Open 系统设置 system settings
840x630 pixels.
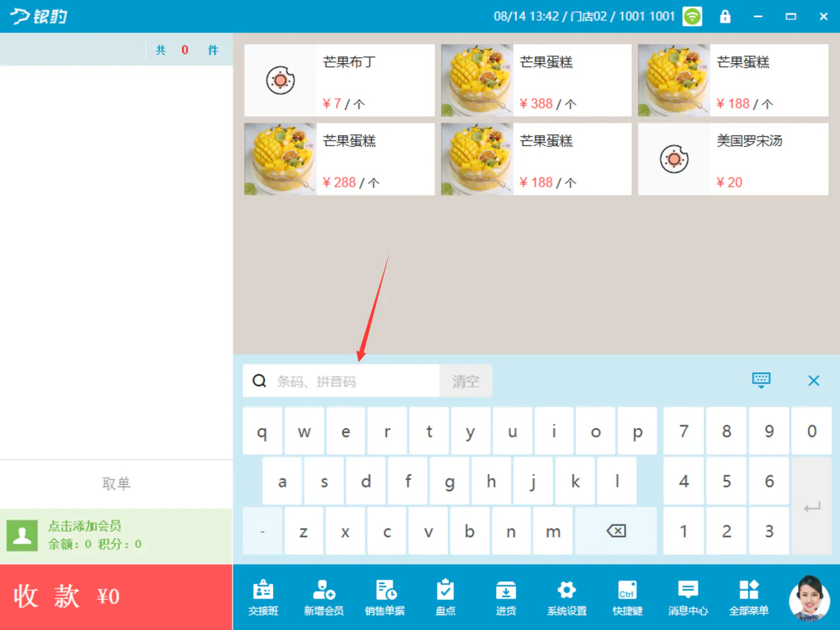(566, 597)
